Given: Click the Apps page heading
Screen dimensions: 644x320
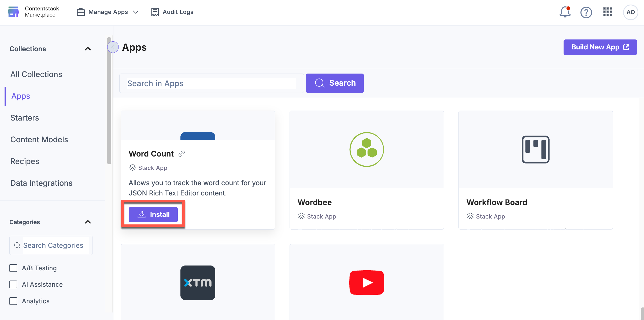Looking at the screenshot, I should [134, 48].
